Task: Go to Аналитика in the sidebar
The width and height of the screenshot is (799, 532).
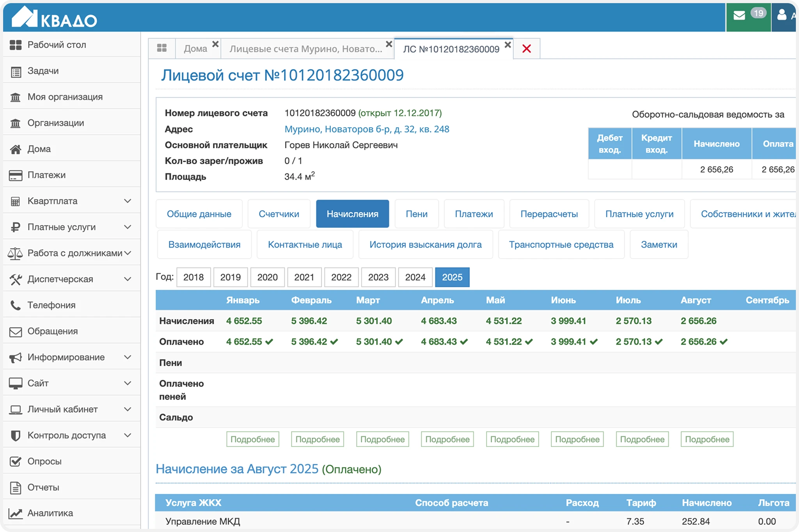Action: (x=50, y=513)
